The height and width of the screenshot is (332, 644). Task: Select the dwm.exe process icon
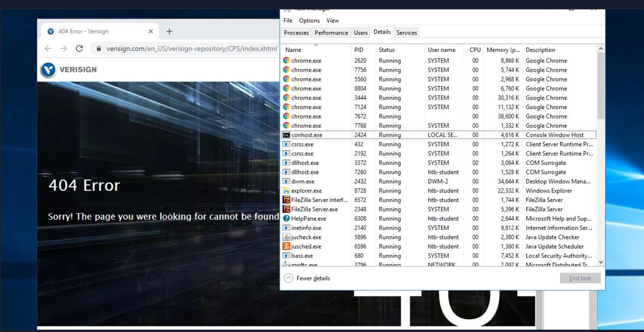(286, 181)
